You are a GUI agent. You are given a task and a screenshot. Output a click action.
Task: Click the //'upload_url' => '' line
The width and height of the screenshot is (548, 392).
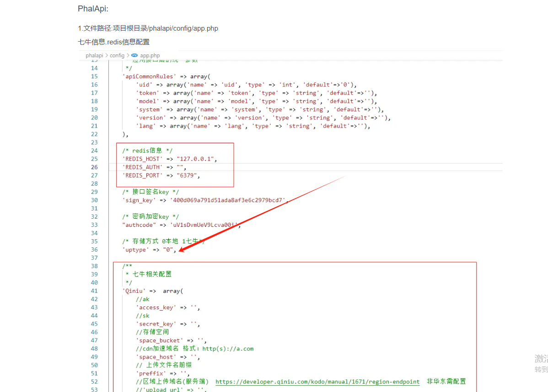click(x=171, y=389)
